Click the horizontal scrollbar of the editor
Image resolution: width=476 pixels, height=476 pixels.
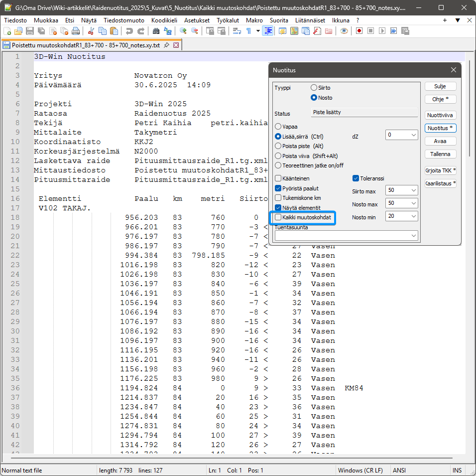tap(229, 458)
